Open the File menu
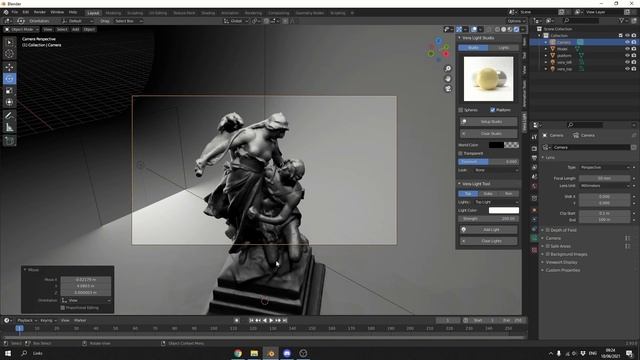This screenshot has height=360, width=640. [x=15, y=12]
